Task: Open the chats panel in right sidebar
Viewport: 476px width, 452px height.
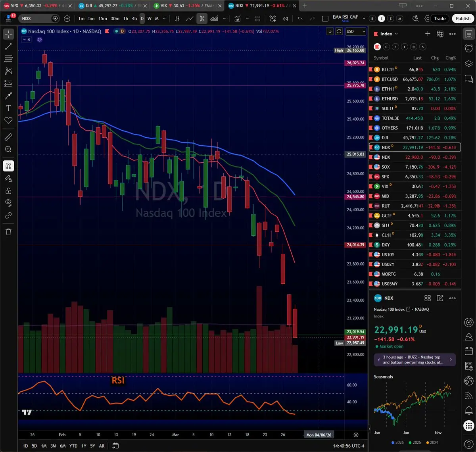Action: [469, 79]
